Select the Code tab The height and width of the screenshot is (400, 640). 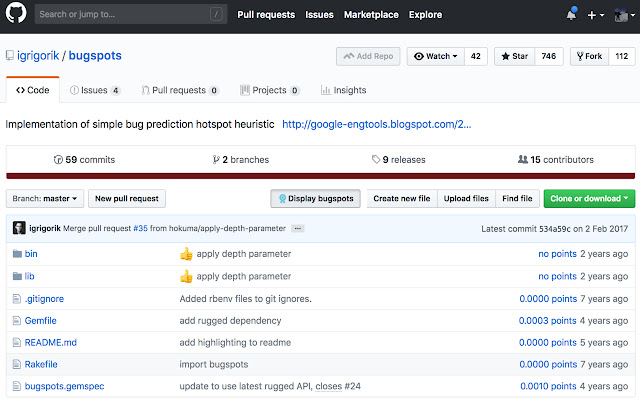(x=33, y=90)
